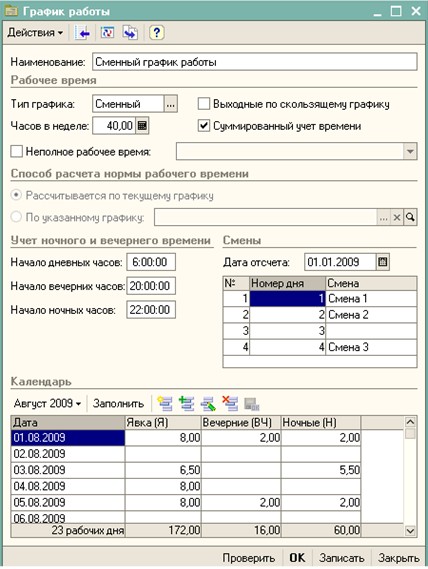Image resolution: width=428 pixels, height=569 pixels.
Task: Select the 03.08.2009 date row
Action: [68, 470]
